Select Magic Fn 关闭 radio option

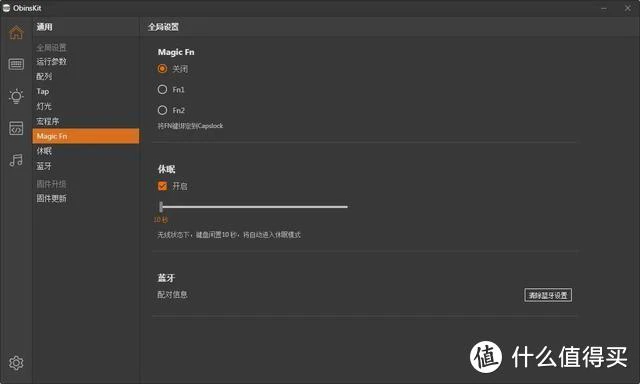(x=162, y=69)
